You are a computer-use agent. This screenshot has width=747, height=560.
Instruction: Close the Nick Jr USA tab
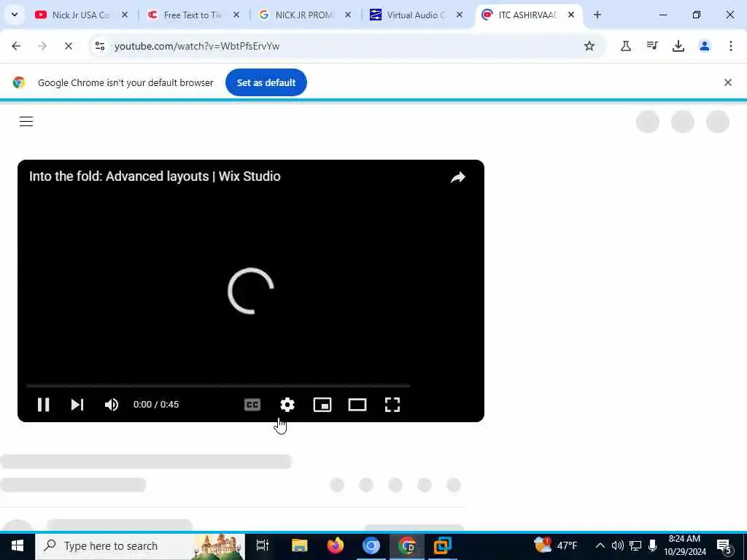click(124, 15)
